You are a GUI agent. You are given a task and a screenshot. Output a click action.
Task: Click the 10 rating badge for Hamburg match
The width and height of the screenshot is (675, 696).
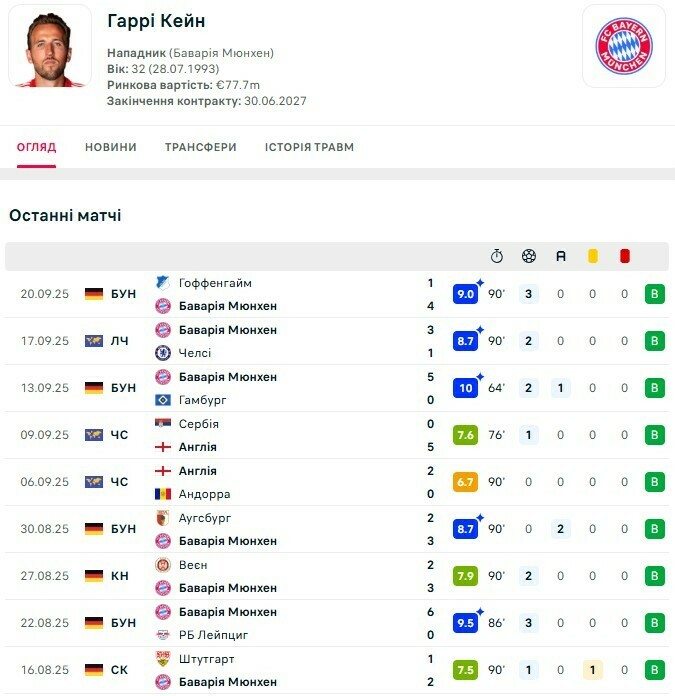pyautogui.click(x=465, y=388)
